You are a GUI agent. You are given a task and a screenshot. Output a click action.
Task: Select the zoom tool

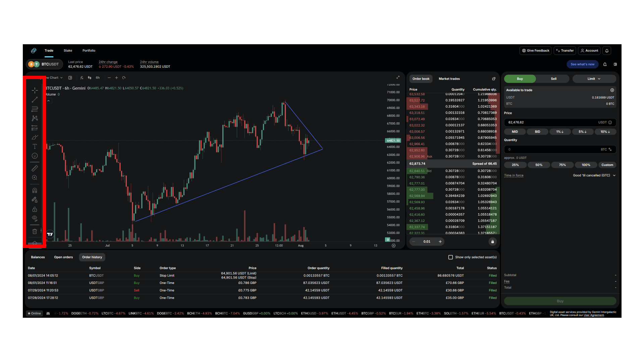[35, 177]
